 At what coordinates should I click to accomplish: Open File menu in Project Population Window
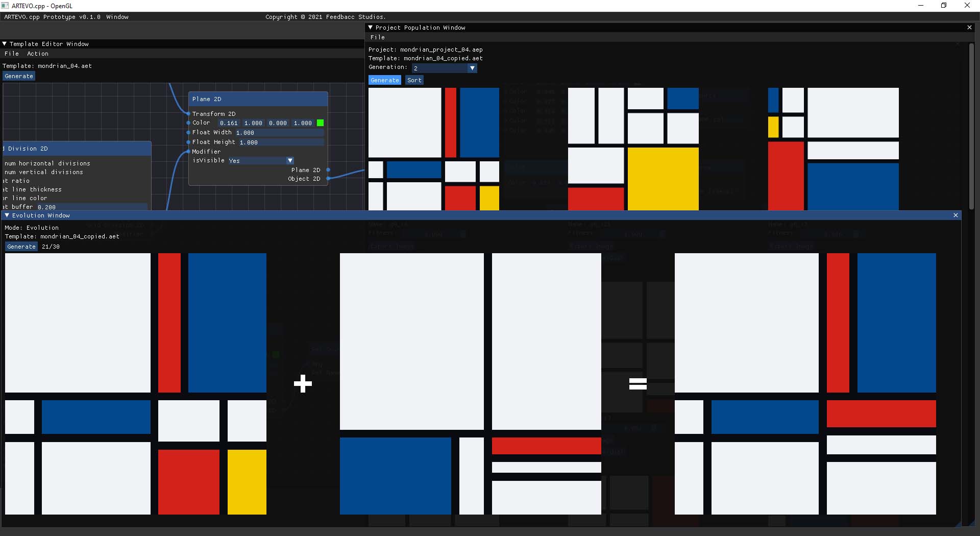(378, 37)
